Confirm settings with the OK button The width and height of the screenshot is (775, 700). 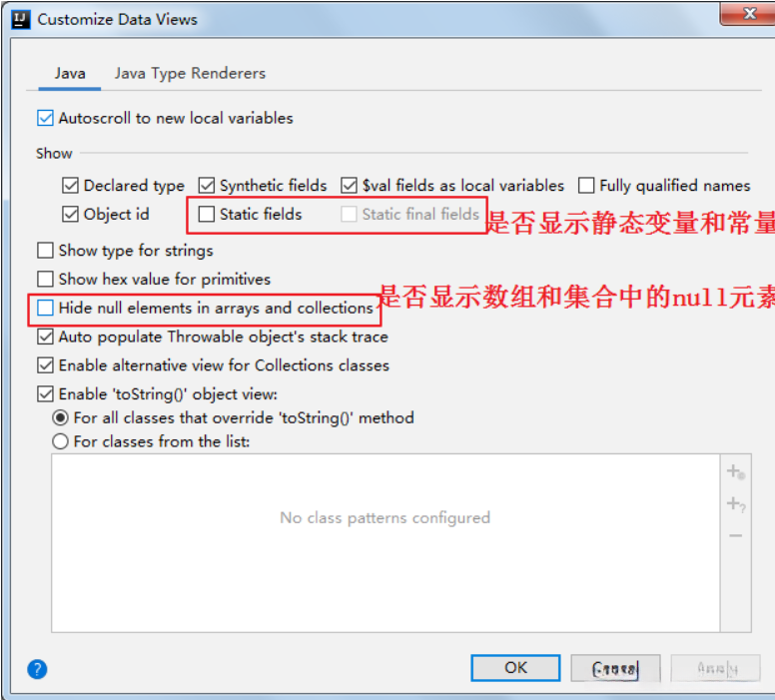click(x=515, y=668)
